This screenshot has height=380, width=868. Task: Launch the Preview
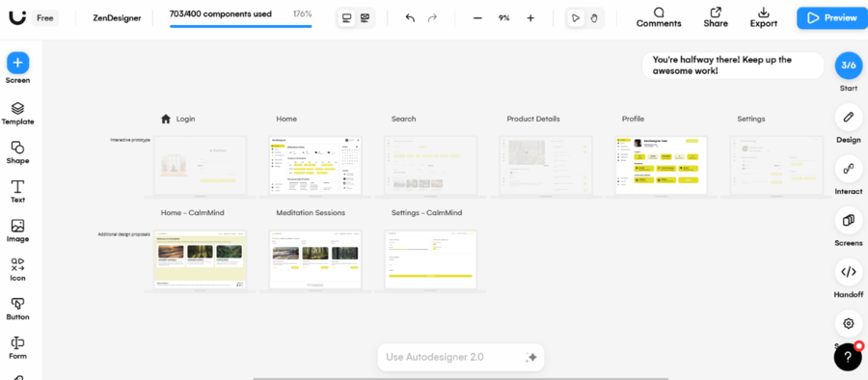tap(831, 18)
